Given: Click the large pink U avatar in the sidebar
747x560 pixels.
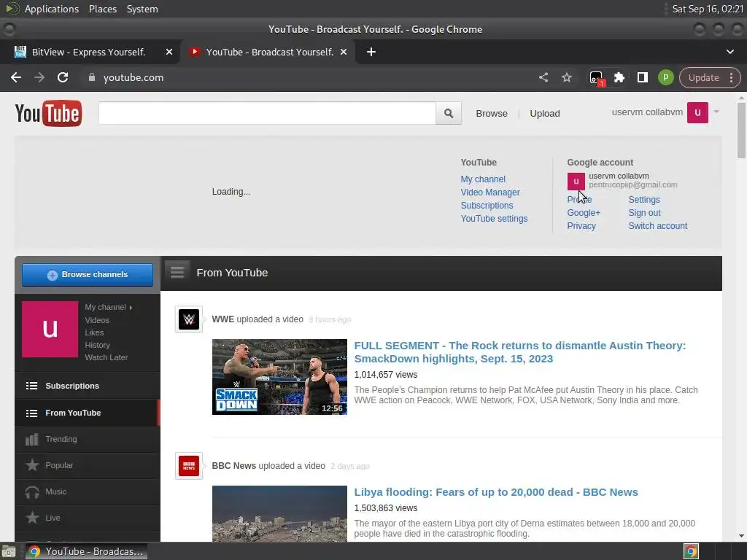Looking at the screenshot, I should 50,329.
